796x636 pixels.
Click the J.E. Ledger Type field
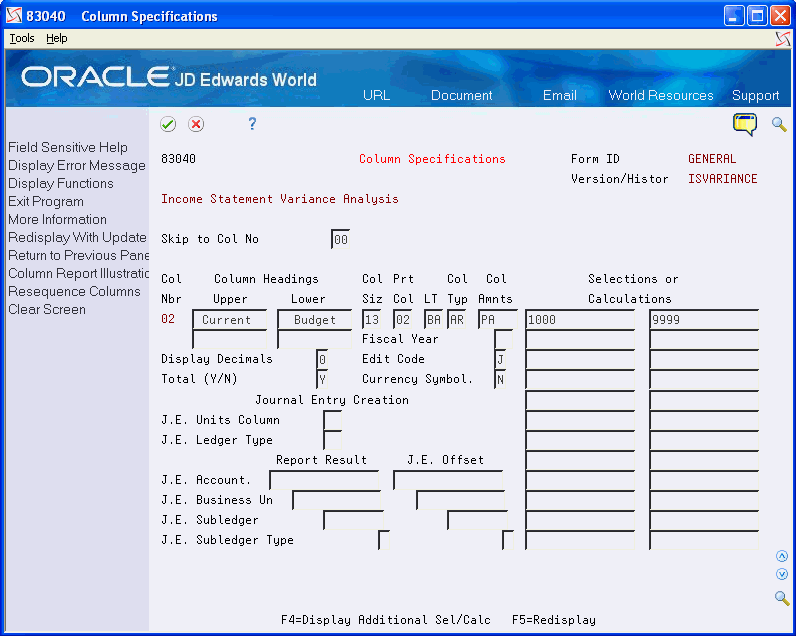[x=333, y=440]
